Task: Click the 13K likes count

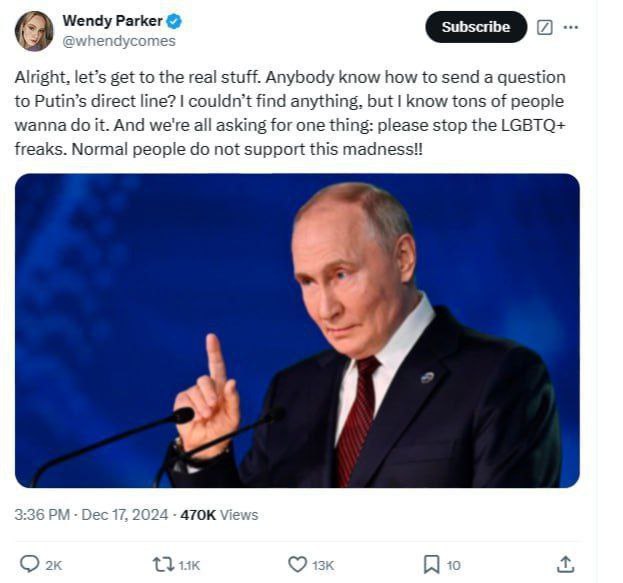Action: pos(323,565)
